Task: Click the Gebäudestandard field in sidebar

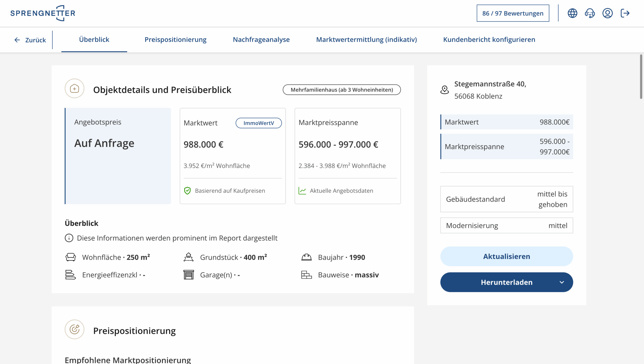Action: [x=506, y=199]
